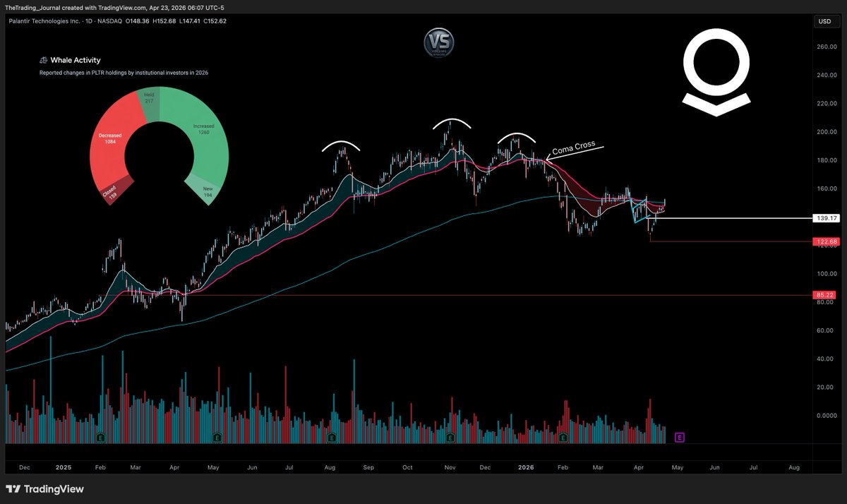Click the August 2025 earnings marker
The image size is (847, 504).
click(331, 438)
